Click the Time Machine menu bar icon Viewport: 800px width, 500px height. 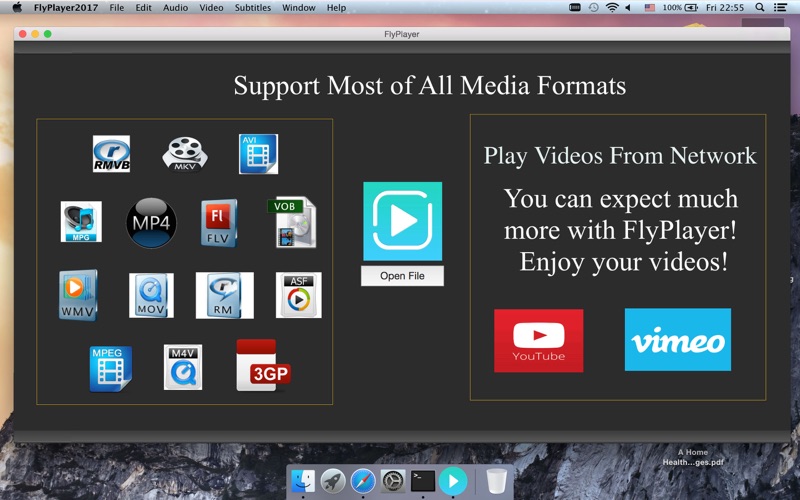(x=593, y=7)
